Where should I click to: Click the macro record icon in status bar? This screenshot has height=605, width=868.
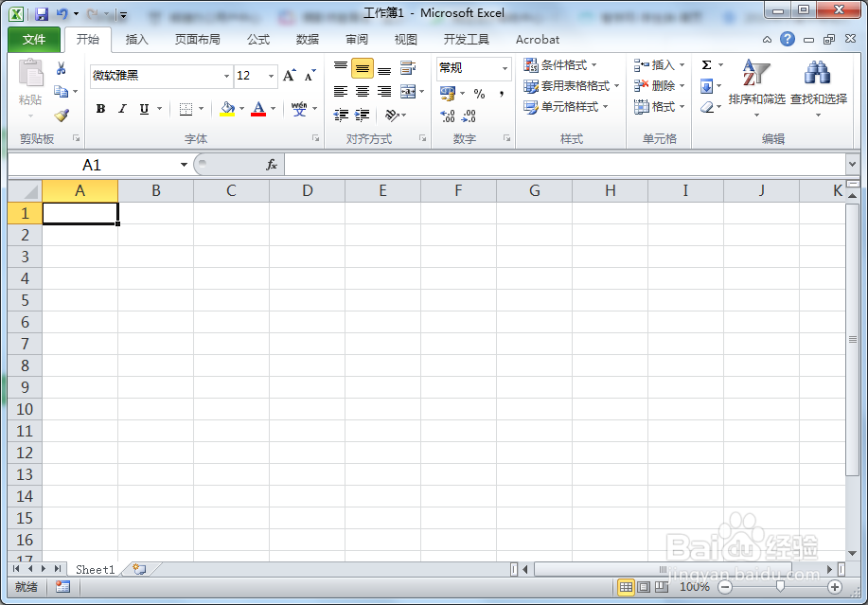(x=62, y=587)
